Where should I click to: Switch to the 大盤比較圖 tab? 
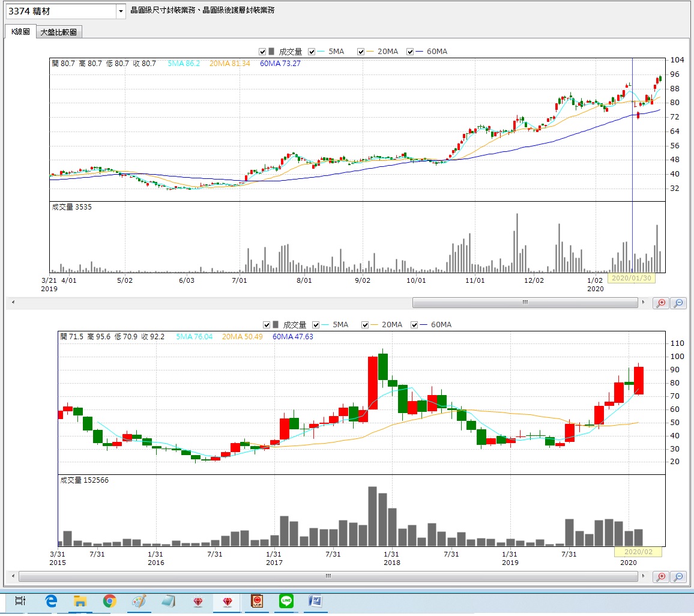[x=58, y=32]
